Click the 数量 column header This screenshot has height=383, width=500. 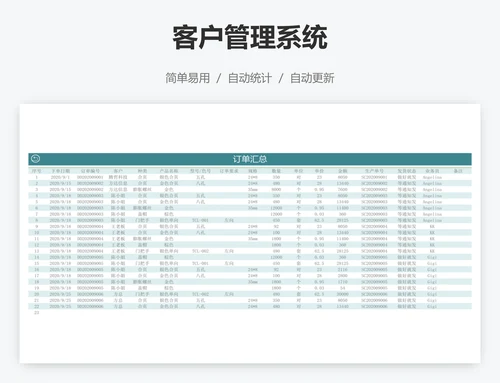[x=276, y=171]
